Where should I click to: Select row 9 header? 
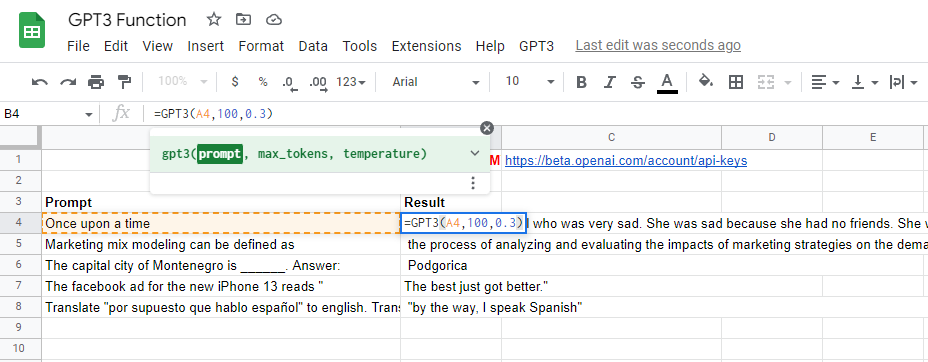click(20, 328)
